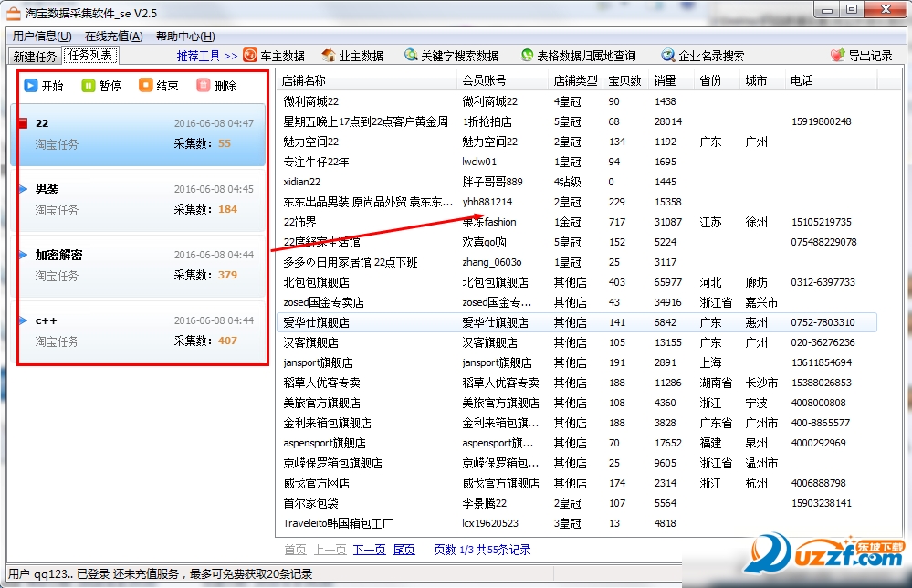Go to 尾页 last page link

tap(404, 550)
